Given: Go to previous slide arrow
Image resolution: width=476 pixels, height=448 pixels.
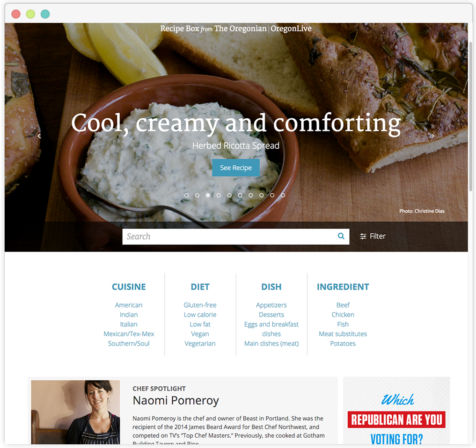Looking at the screenshot, I should [x=39, y=136].
